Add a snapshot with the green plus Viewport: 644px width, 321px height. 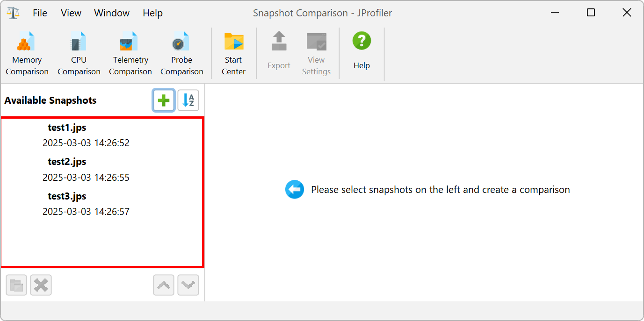[x=164, y=100]
